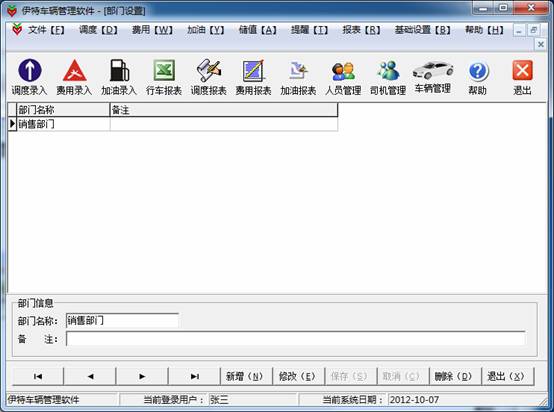Open the 加油报表 fuel report icon
The image size is (554, 412).
tap(298, 77)
